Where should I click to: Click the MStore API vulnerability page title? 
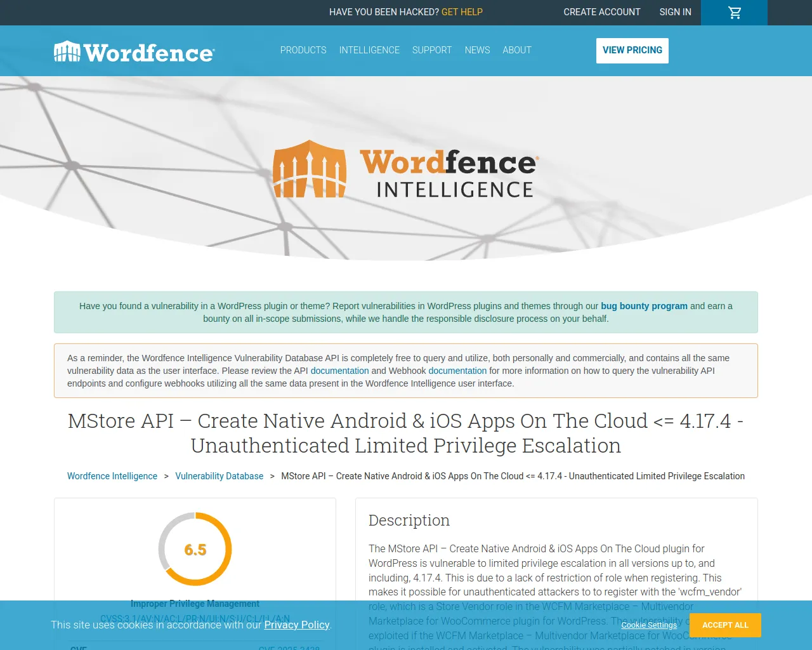click(406, 433)
